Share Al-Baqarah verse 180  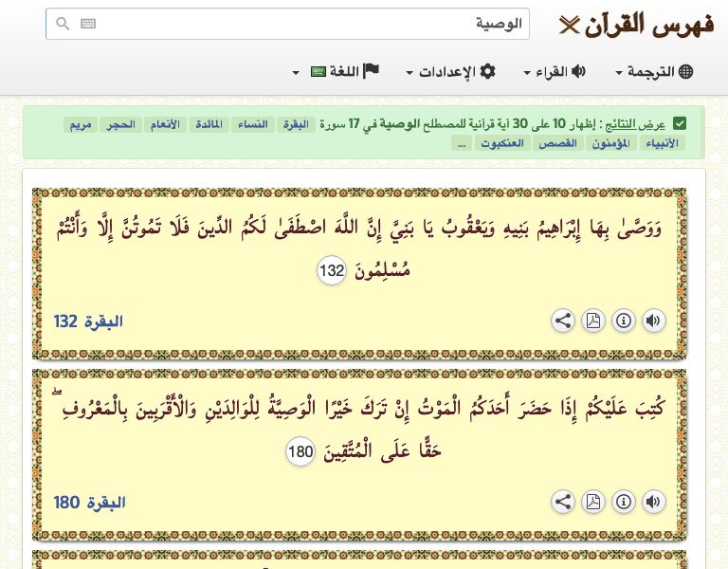click(563, 502)
